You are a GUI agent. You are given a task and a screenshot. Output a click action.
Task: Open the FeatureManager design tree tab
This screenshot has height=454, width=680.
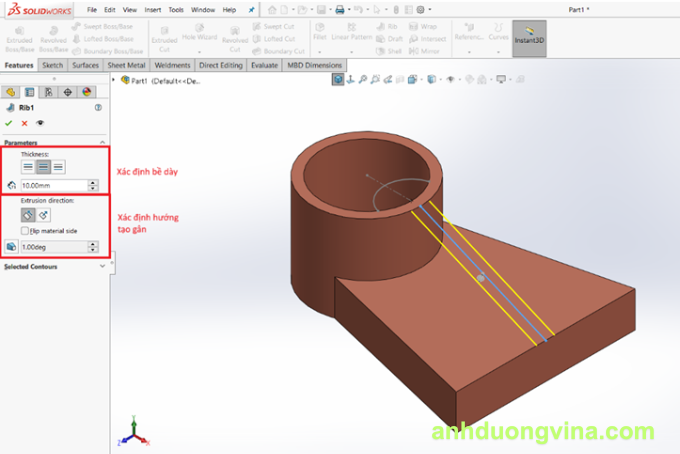point(12,91)
